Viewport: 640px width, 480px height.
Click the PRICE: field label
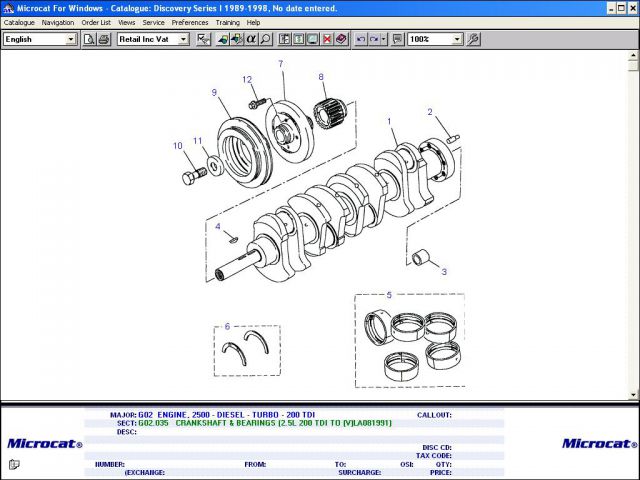coord(441,473)
